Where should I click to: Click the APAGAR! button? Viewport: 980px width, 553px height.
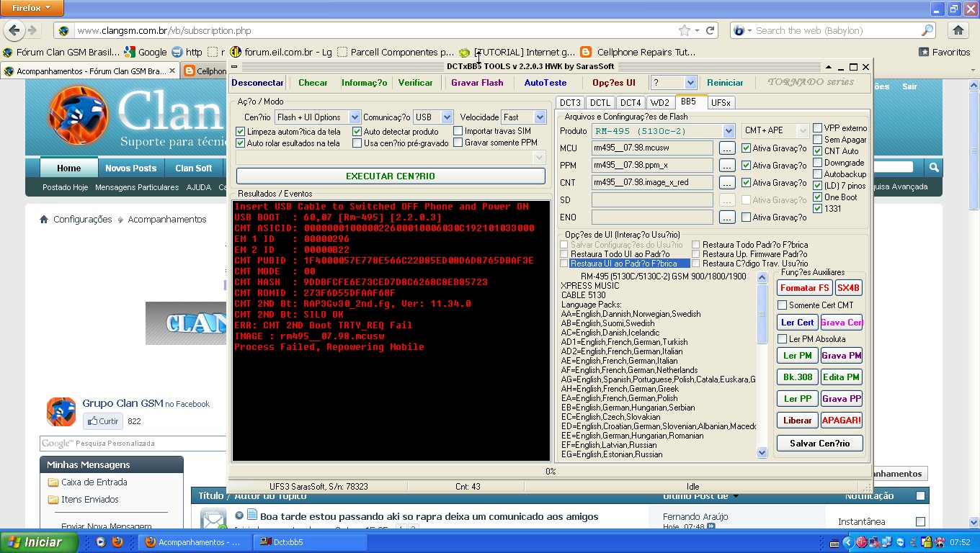coord(841,421)
